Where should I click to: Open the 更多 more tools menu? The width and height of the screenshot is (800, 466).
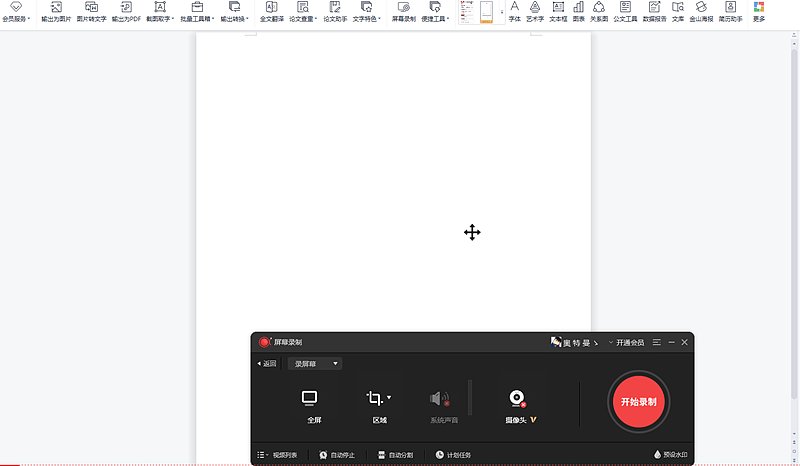point(759,12)
